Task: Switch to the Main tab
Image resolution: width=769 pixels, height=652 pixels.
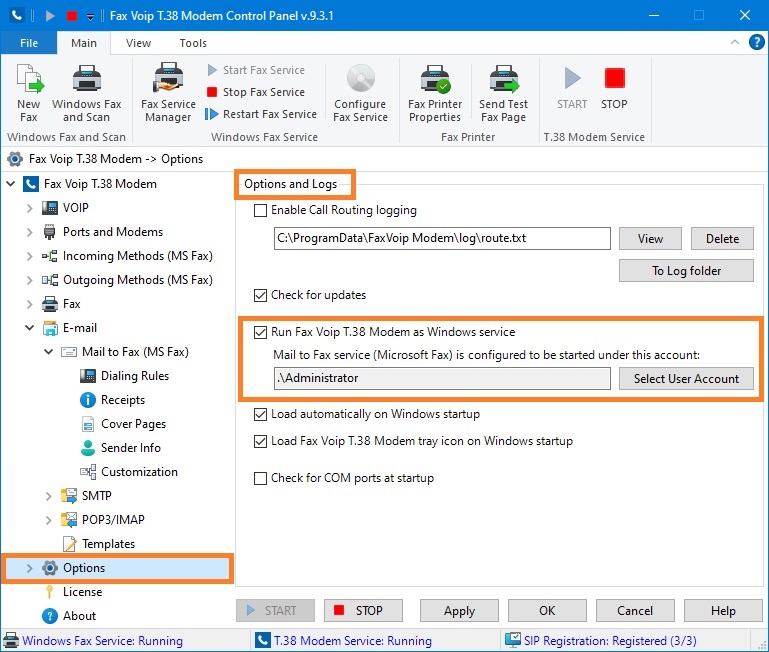Action: pyautogui.click(x=84, y=43)
